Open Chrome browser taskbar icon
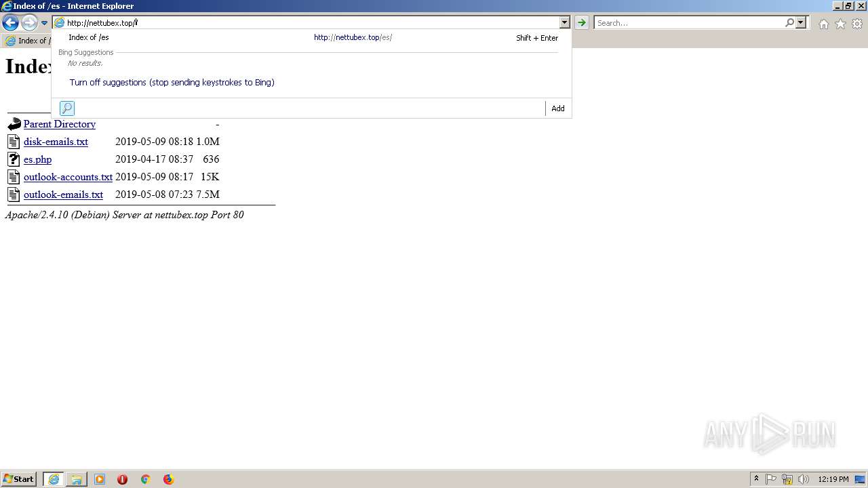This screenshot has height=488, width=868. tap(145, 479)
